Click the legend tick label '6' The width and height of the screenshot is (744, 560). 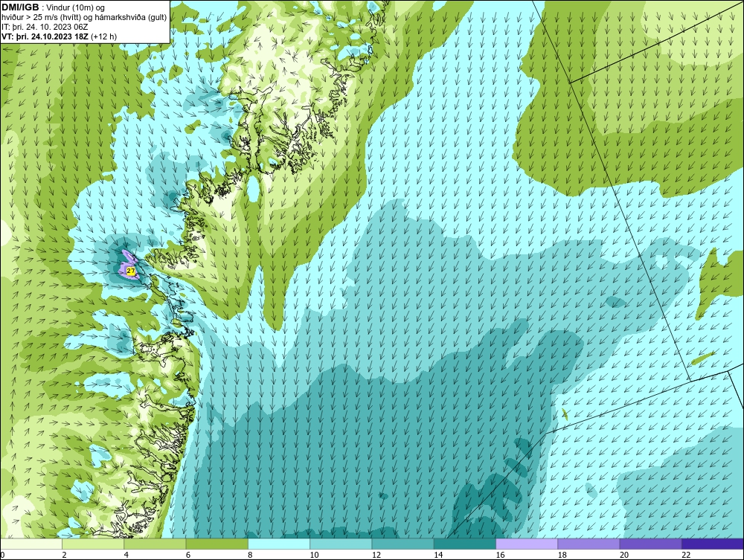[188, 556]
